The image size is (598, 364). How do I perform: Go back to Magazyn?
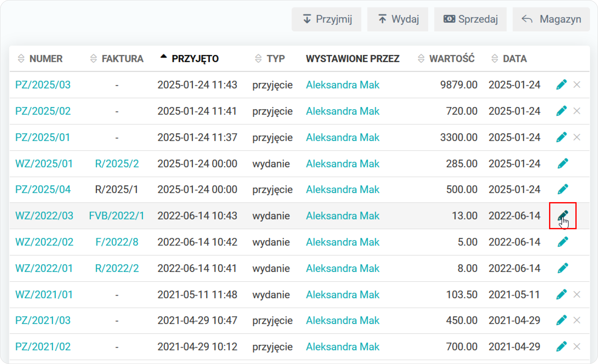click(x=551, y=19)
